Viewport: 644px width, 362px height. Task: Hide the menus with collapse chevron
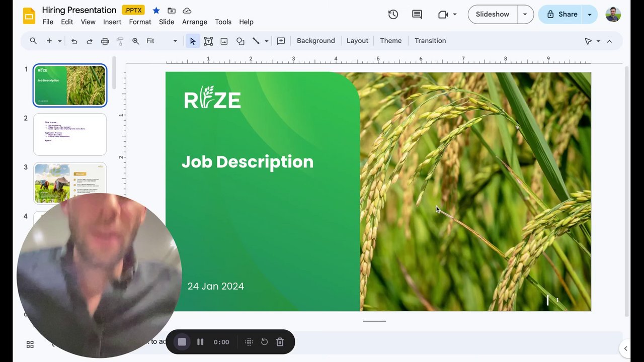(609, 41)
